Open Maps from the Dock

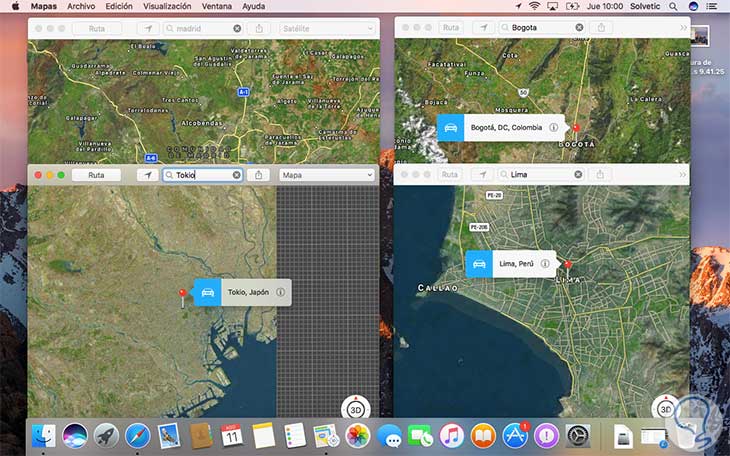coord(325,436)
